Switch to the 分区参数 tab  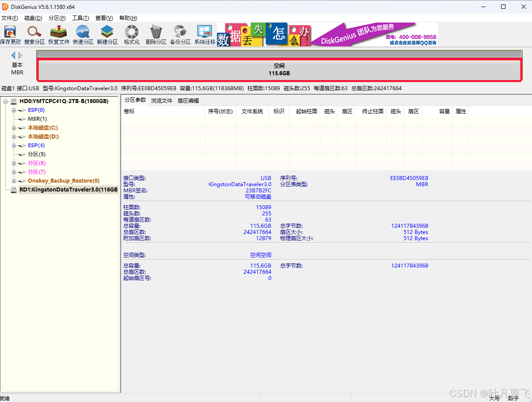pyautogui.click(x=135, y=100)
